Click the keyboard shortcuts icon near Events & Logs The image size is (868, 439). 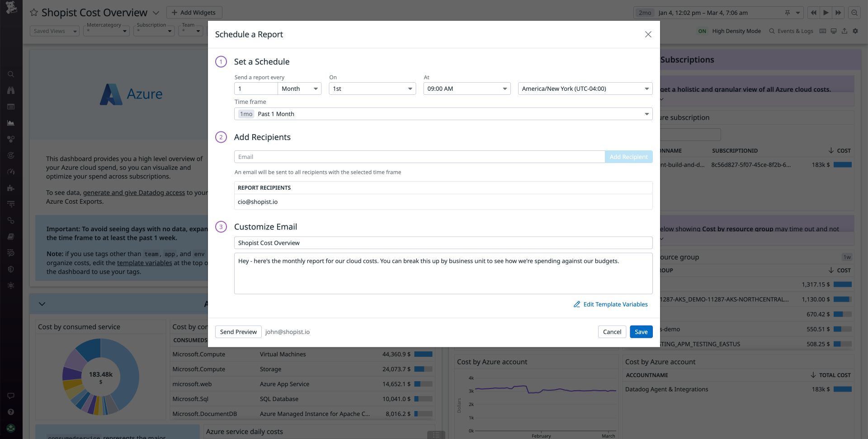822,31
